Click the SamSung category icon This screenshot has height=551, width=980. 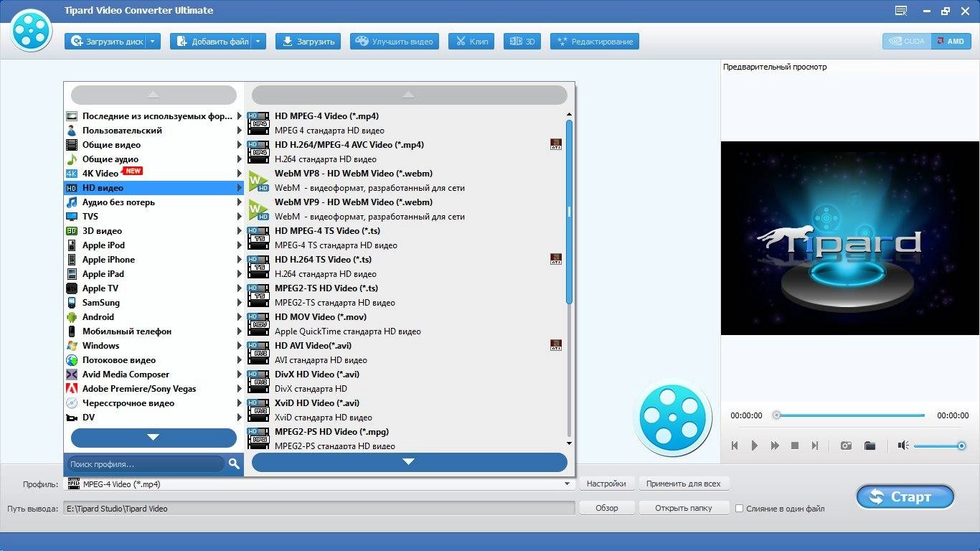72,302
